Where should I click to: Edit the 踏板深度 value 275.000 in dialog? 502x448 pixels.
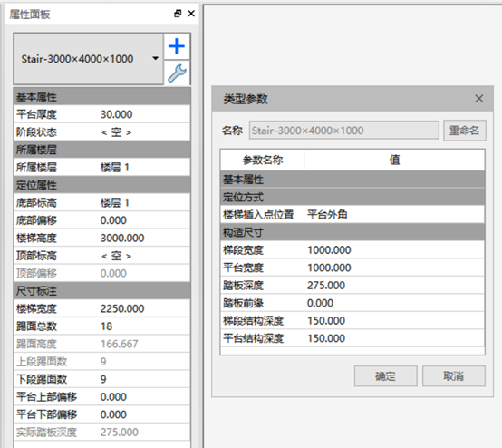394,285
